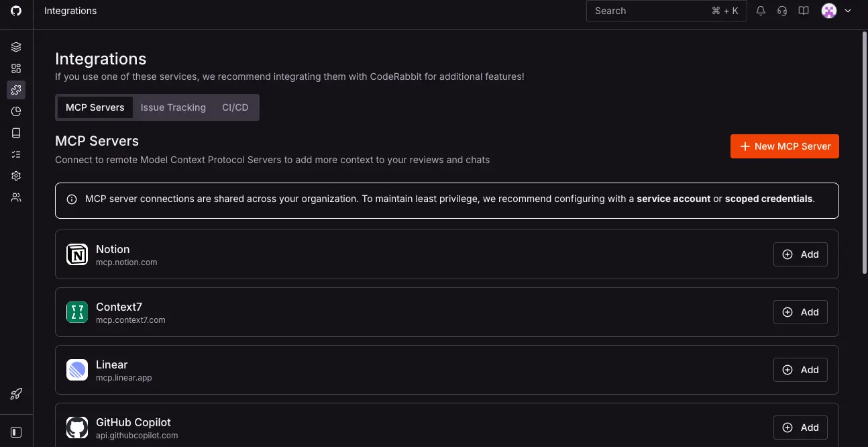Open the notifications bell
This screenshot has height=447, width=868.
pos(760,11)
